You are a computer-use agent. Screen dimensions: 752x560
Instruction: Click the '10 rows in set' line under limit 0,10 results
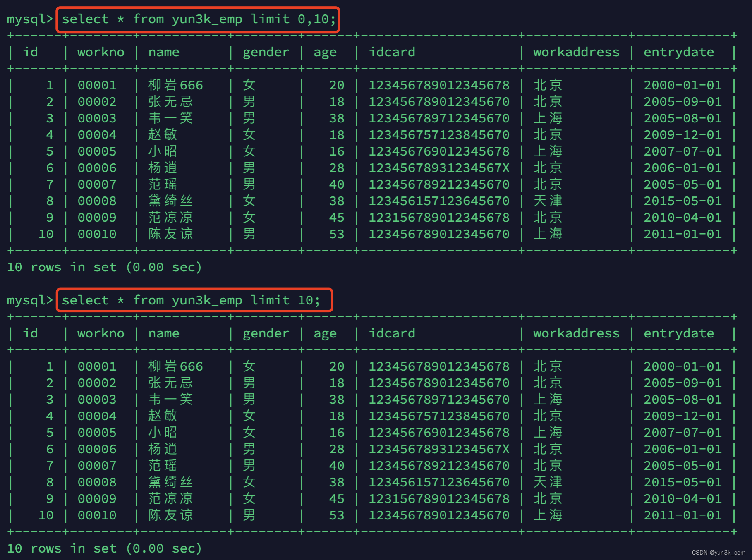click(104, 267)
